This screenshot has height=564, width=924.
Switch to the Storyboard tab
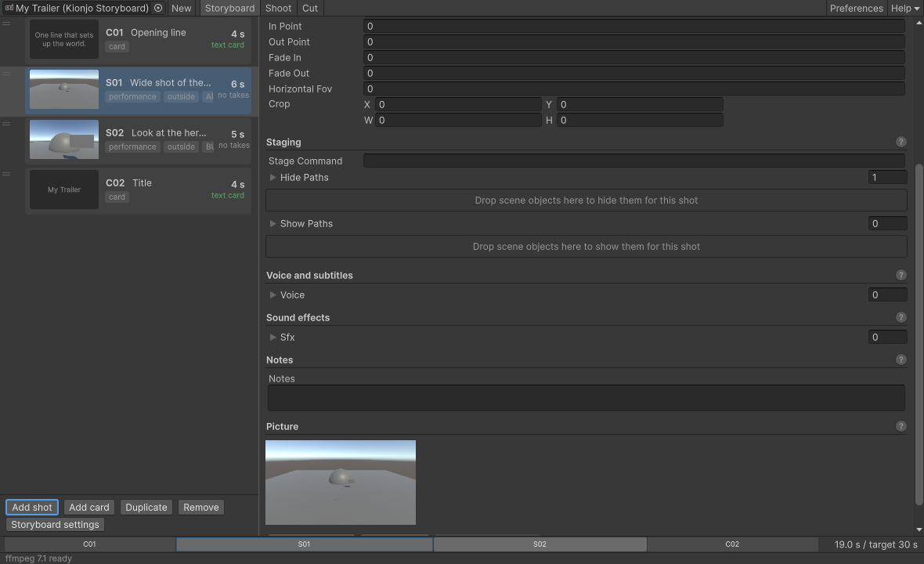[x=229, y=9]
